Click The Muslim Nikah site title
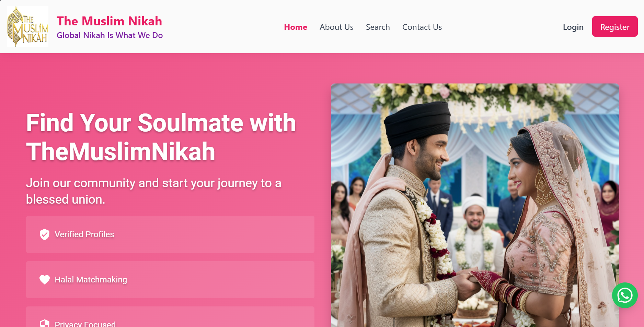Viewport: 644px width, 327px height. 109,21
